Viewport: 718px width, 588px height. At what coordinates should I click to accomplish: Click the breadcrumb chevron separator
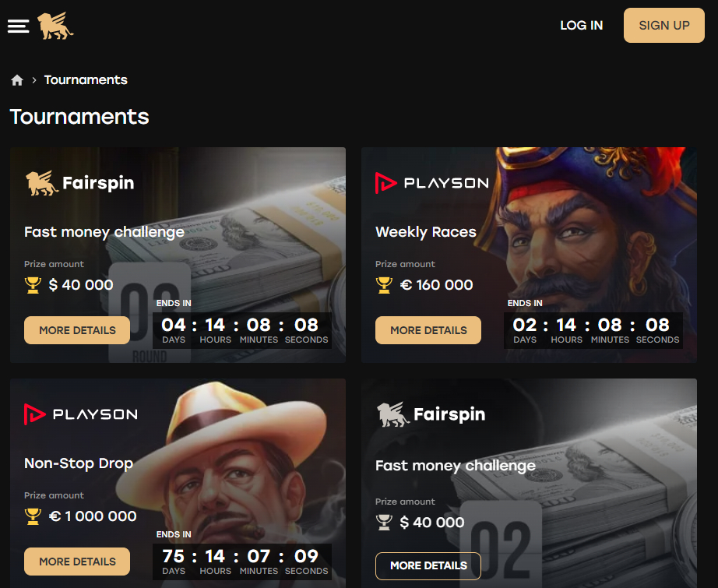[x=34, y=80]
